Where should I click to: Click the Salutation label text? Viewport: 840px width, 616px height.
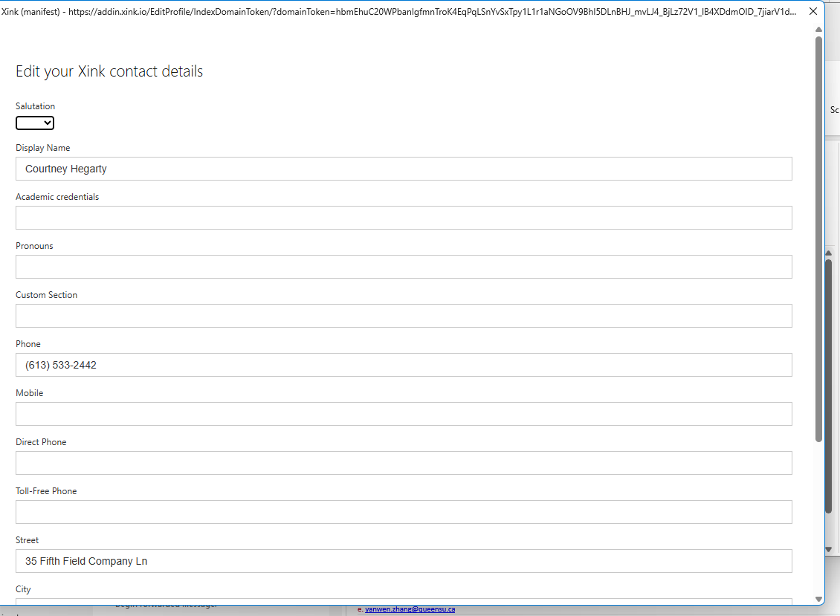[36, 106]
